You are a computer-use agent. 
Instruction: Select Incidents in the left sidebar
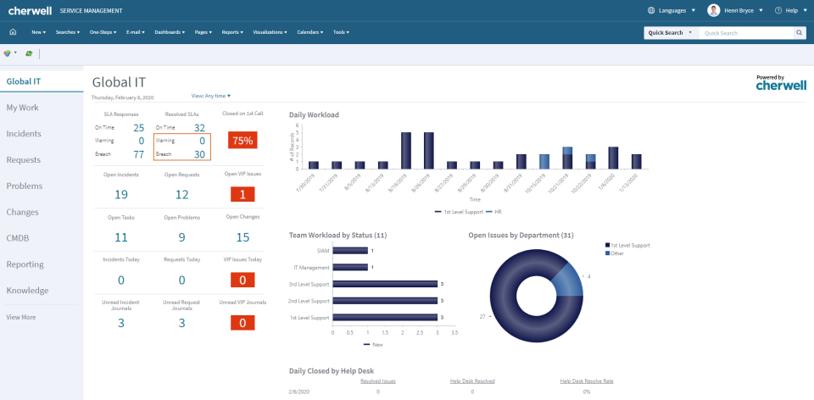coord(23,134)
